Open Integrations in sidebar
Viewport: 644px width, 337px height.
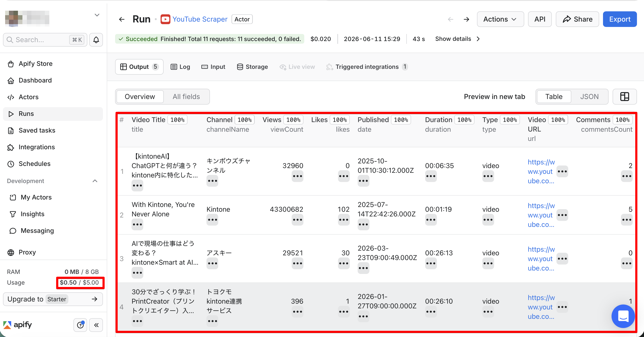(53, 147)
